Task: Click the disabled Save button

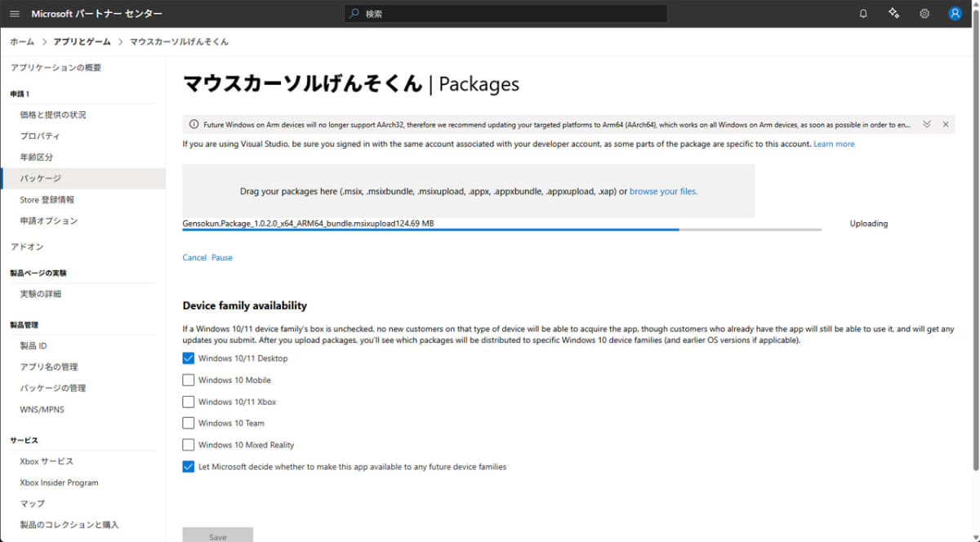Action: 218,535
